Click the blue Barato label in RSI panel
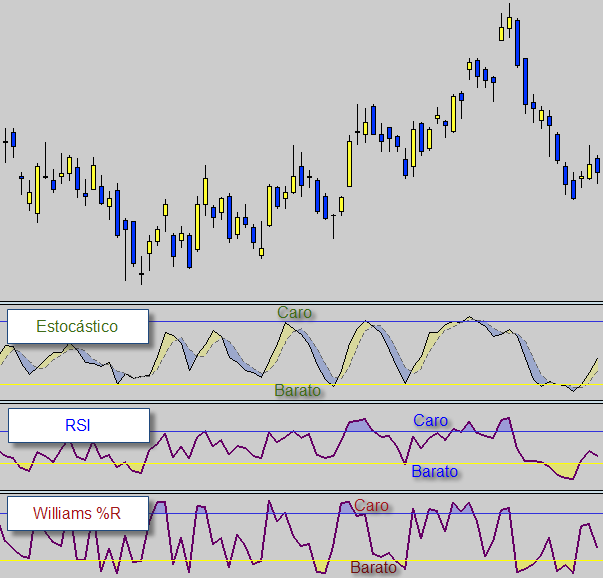Image resolution: width=603 pixels, height=578 pixels. 434,471
